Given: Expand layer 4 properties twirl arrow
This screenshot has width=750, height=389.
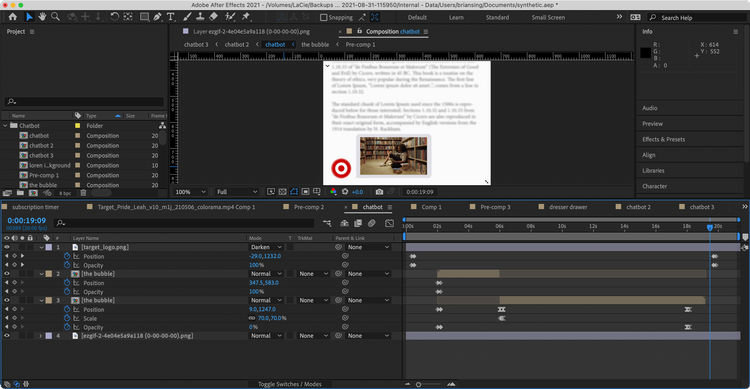Looking at the screenshot, I should (x=41, y=336).
